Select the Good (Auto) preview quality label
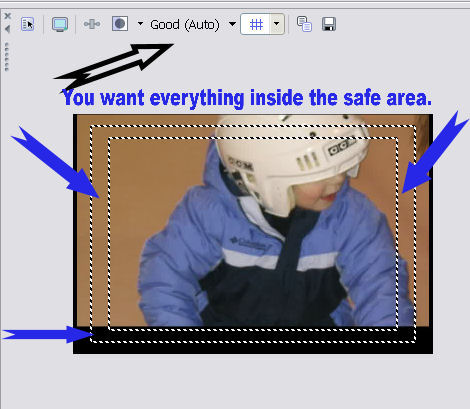Viewport: 470px width, 409px height. pos(185,25)
